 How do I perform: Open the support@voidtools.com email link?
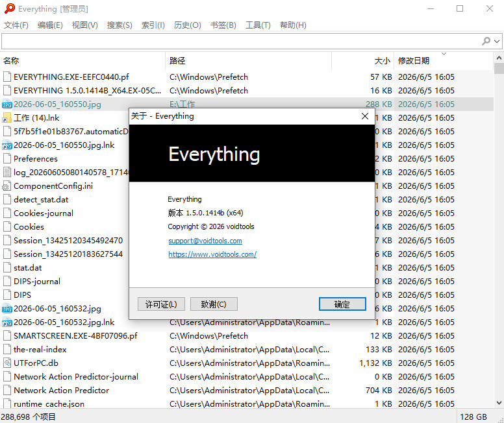[205, 241]
